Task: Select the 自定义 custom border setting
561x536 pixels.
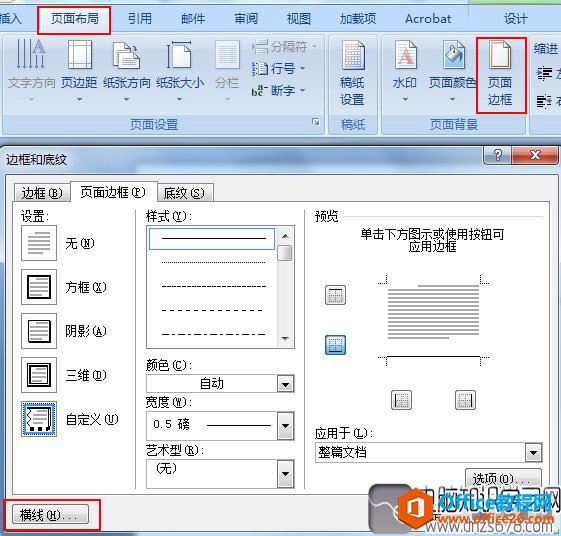Action: click(39, 419)
